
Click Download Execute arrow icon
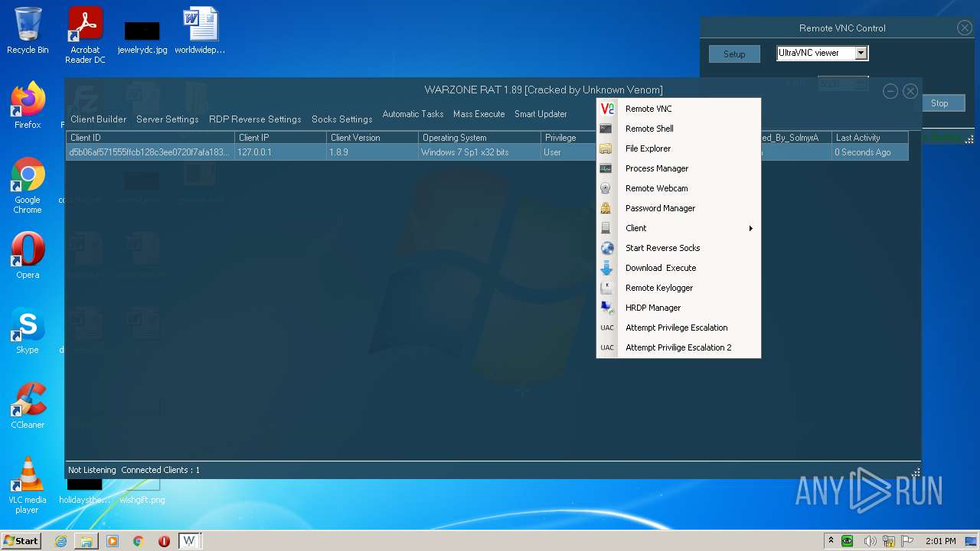(x=607, y=268)
